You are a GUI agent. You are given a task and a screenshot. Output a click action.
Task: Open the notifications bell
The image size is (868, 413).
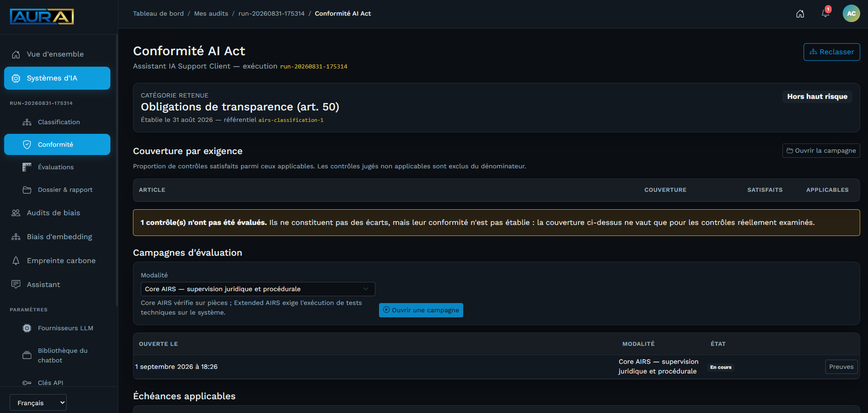826,13
